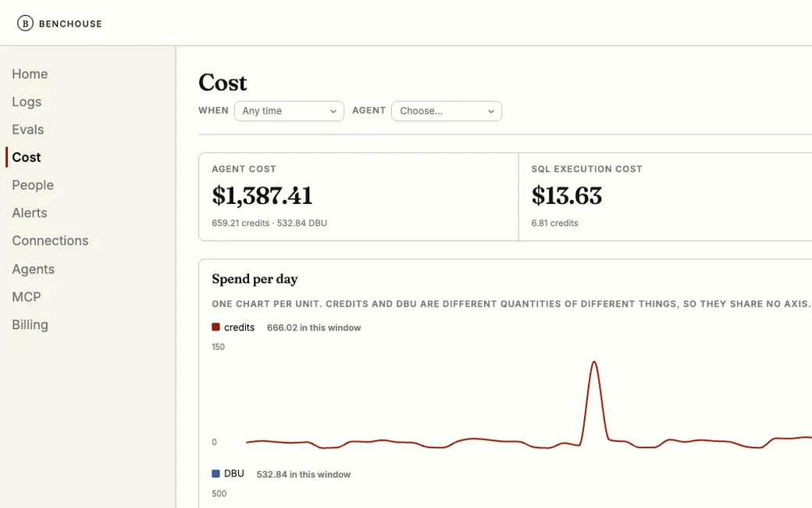Open the Evals section
This screenshot has height=508, width=812.
click(28, 130)
